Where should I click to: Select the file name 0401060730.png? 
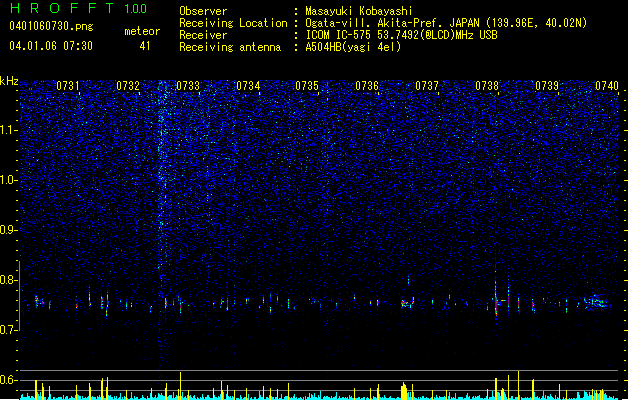[51, 26]
